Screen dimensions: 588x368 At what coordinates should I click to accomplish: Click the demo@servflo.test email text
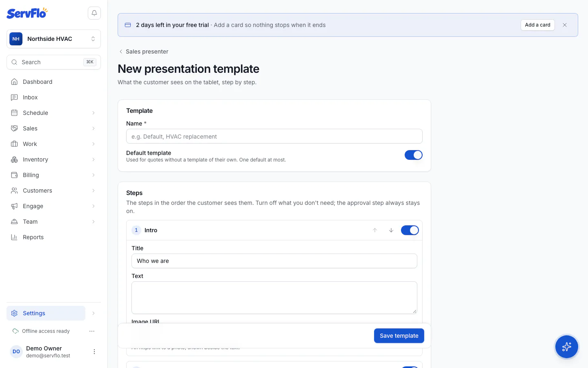[x=48, y=356]
